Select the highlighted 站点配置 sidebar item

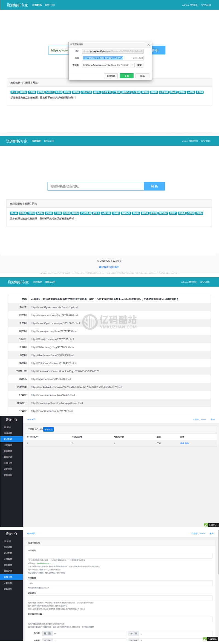tap(11, 439)
